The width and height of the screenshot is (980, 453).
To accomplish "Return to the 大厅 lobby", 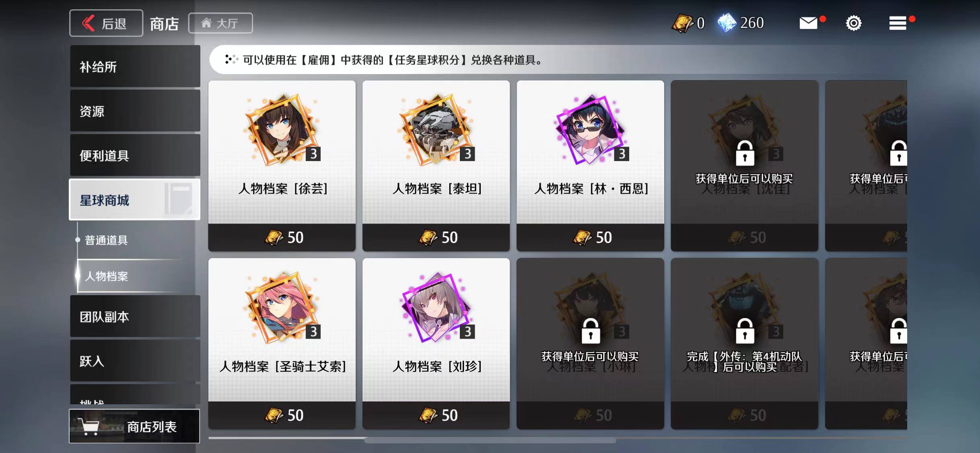I will click(220, 23).
